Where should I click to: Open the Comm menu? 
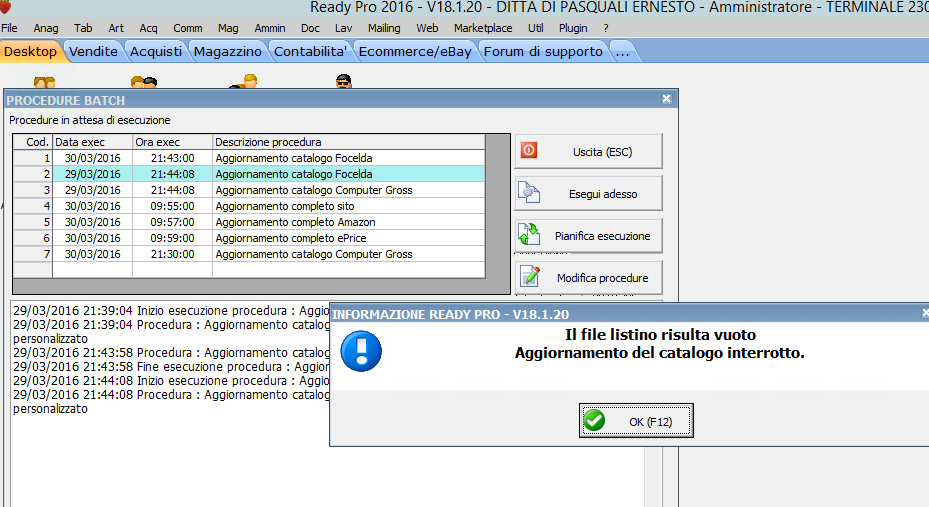tap(188, 28)
